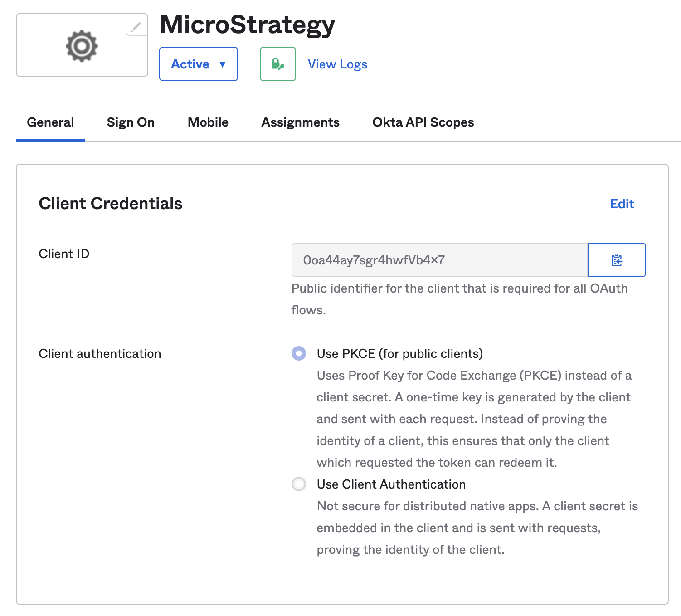The image size is (681, 616).
Task: Switch to the General tab
Action: click(50, 122)
